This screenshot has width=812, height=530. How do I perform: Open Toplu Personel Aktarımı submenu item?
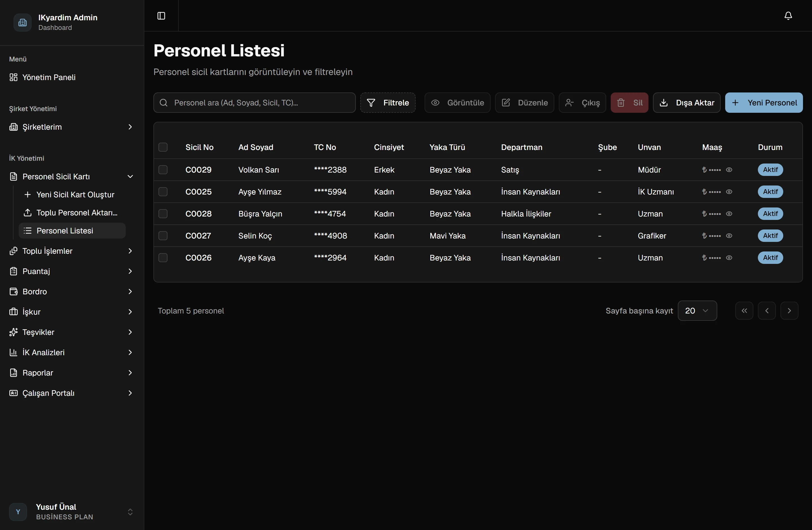[x=72, y=213]
